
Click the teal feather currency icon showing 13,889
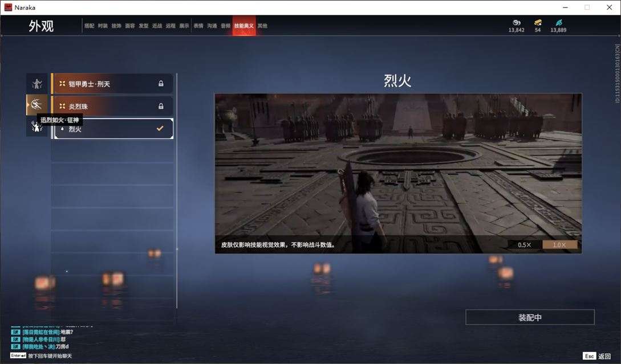point(558,23)
